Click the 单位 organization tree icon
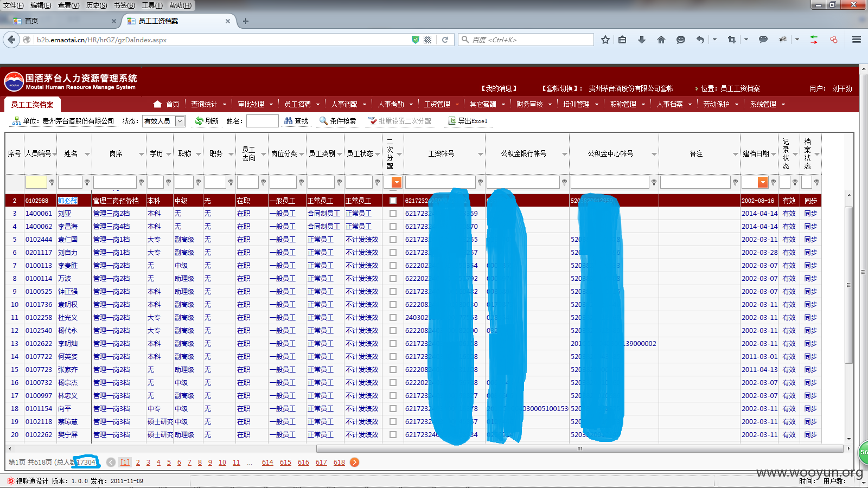The image size is (868, 488). 17,121
